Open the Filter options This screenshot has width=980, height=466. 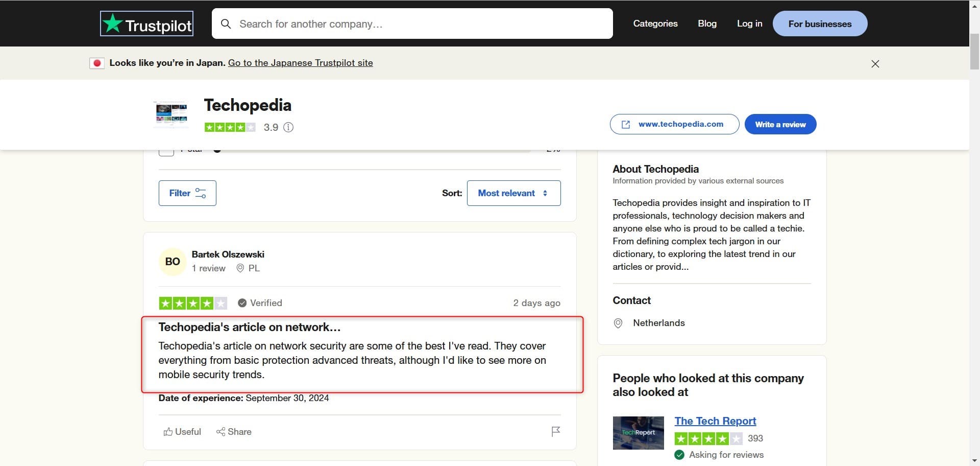click(187, 193)
